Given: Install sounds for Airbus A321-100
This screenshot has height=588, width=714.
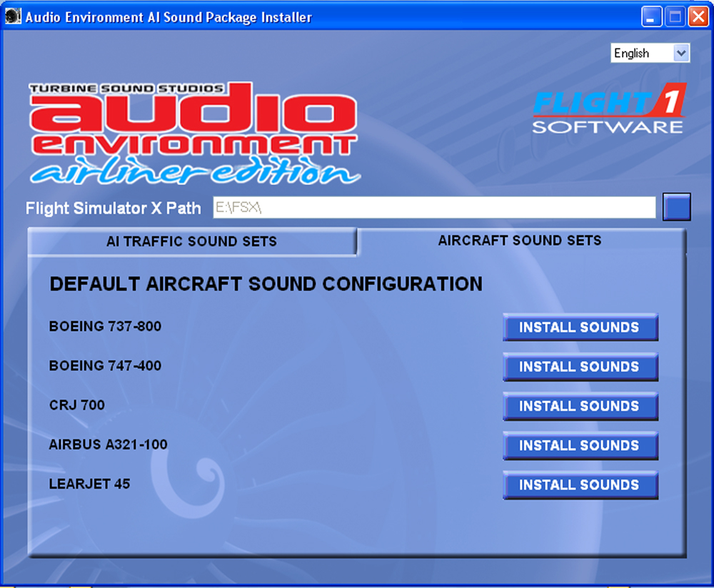Looking at the screenshot, I should 580,445.
